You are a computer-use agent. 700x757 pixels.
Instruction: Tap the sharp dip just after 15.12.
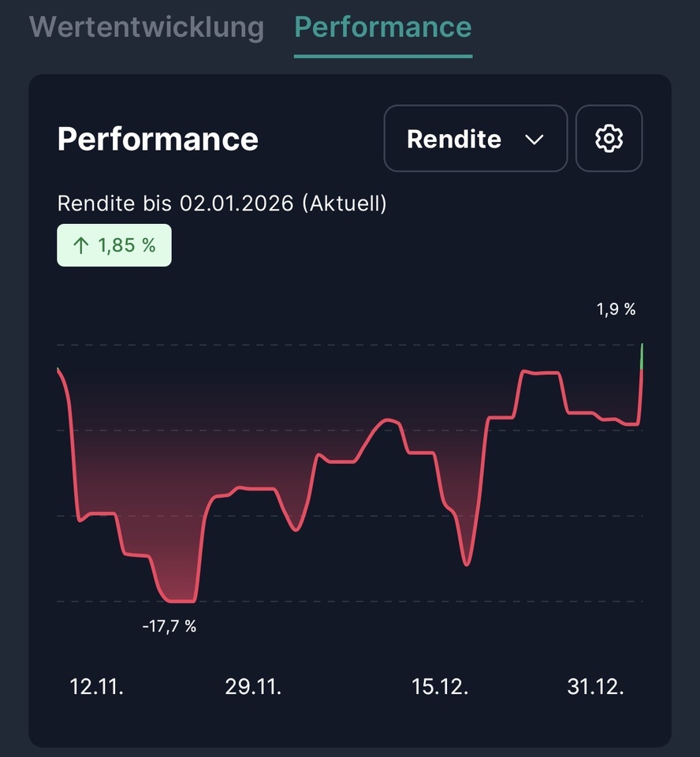[467, 565]
